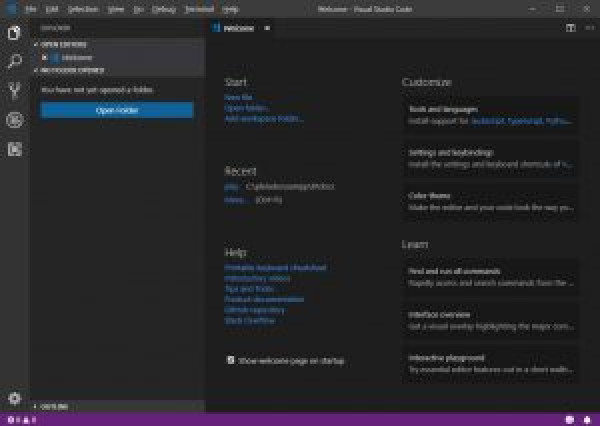
Task: Open the Introductory videos link
Action: [257, 278]
